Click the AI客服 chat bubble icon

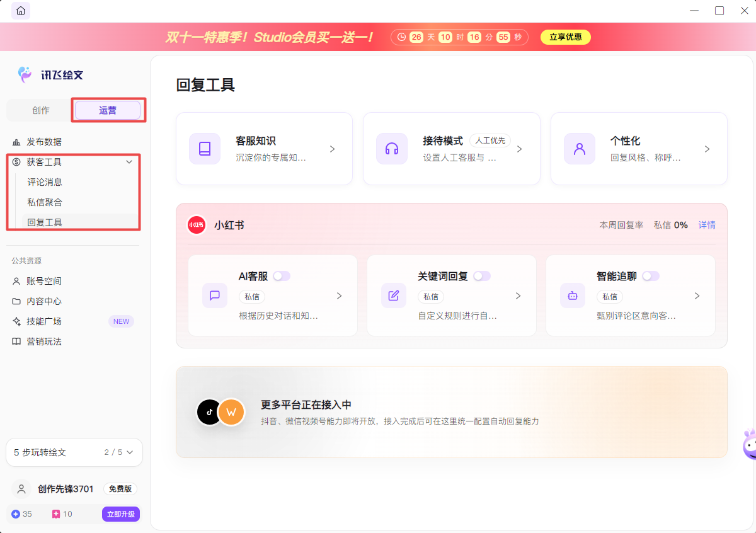coord(215,295)
